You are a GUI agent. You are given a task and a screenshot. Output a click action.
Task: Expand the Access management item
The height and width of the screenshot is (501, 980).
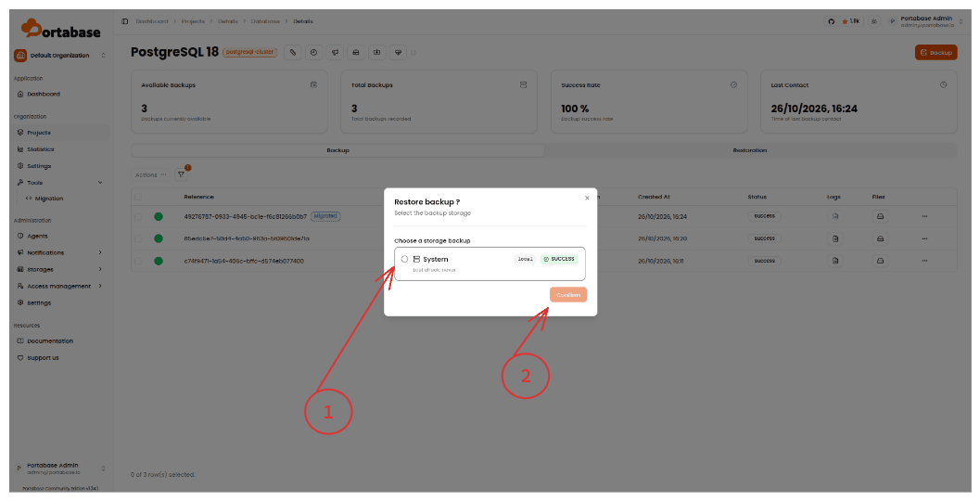pyautogui.click(x=60, y=286)
